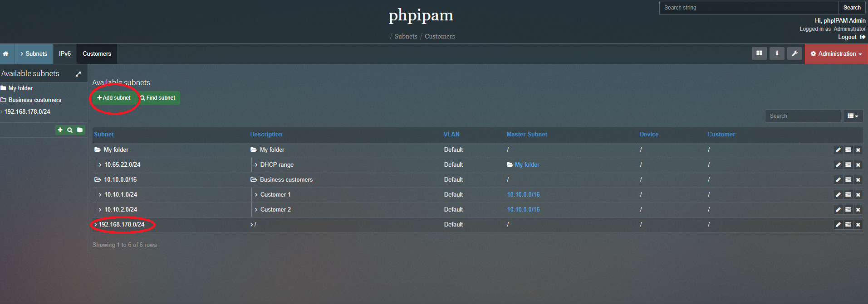This screenshot has height=304, width=868.
Task: Delete the 10.65.22.0/24 row
Action: pos(858,165)
